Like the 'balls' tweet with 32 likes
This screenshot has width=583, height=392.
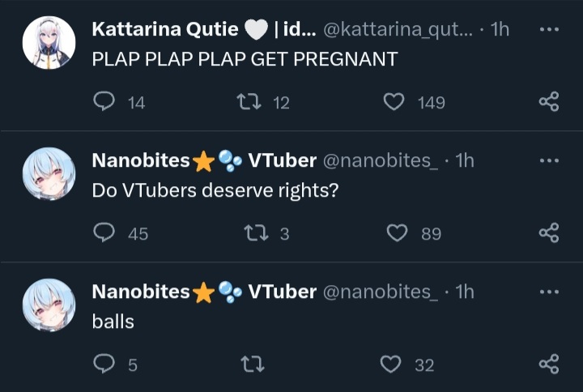click(x=391, y=364)
